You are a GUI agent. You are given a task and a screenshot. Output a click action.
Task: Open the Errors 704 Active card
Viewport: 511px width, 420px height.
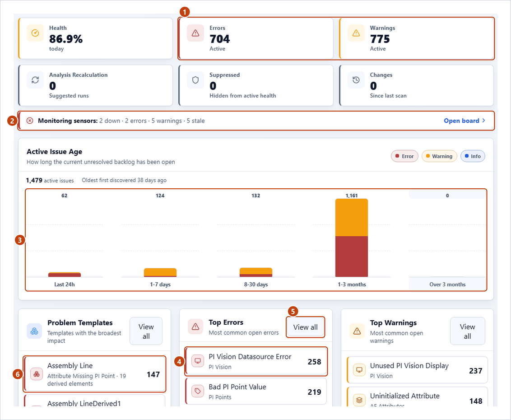(256, 38)
